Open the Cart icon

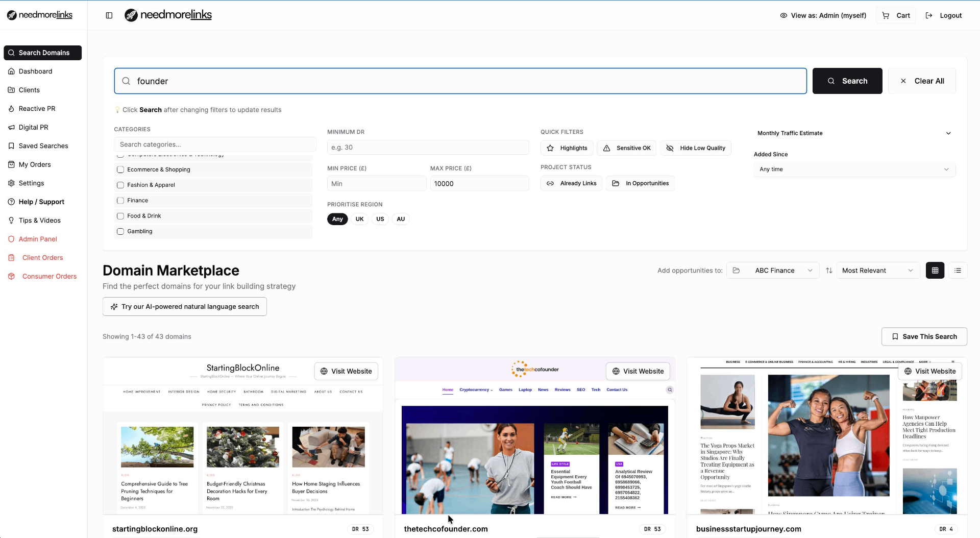(x=886, y=15)
